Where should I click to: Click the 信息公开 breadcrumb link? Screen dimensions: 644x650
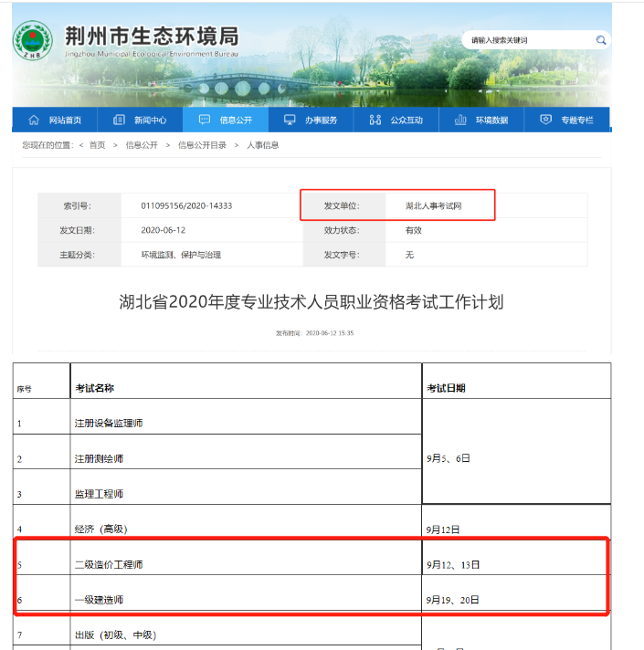142,145
